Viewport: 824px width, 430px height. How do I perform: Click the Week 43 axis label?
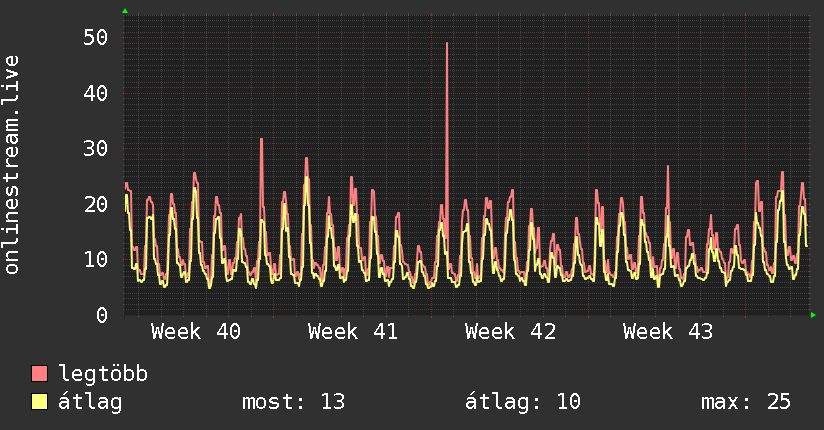[668, 332]
